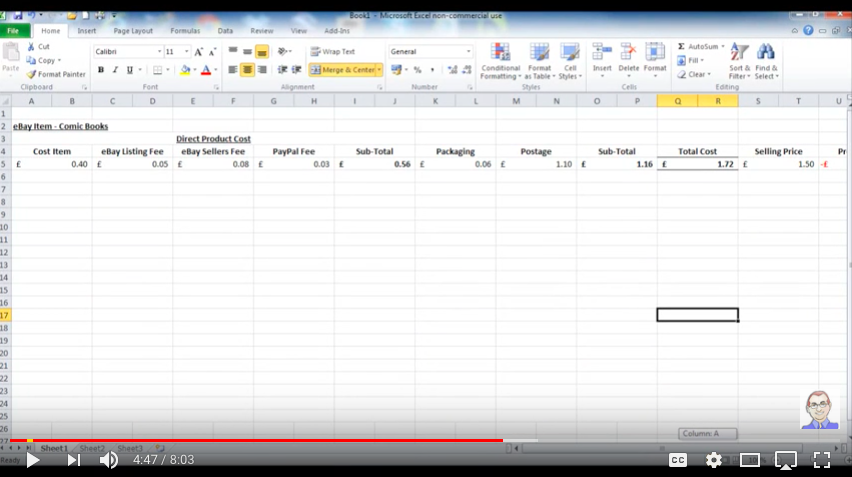
Task: Click the Decrease Indent icon
Action: 282,70
